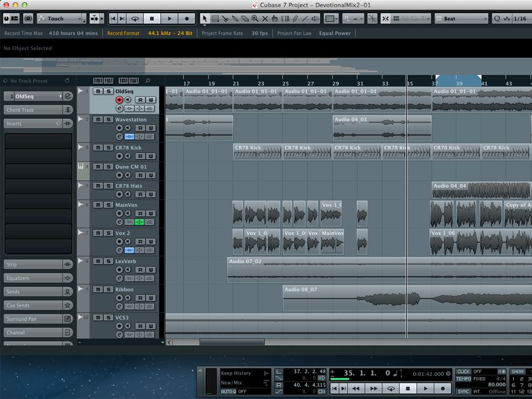
Task: Open the Beat grid type dropdown
Action: (x=461, y=18)
